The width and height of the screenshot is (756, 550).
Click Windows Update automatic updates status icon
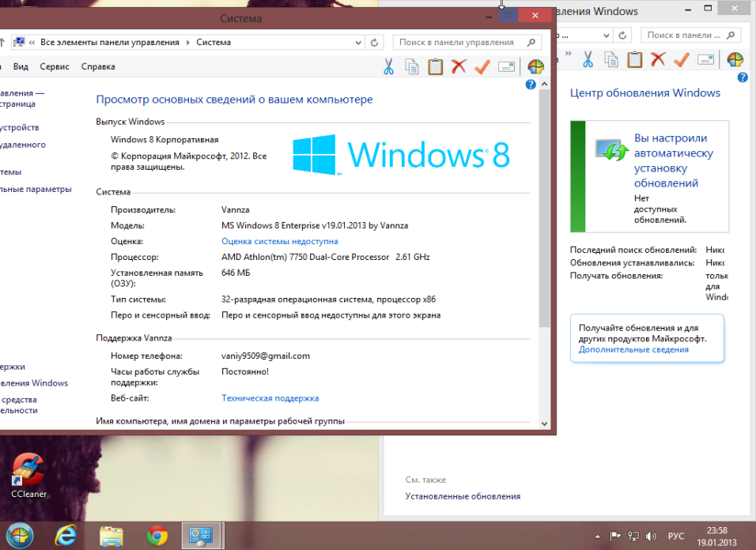pyautogui.click(x=612, y=150)
